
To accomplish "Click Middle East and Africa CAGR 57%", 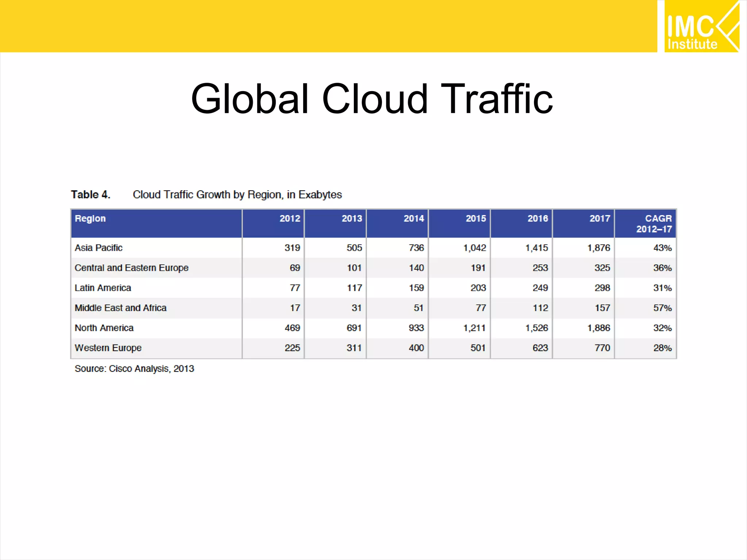I will (663, 308).
